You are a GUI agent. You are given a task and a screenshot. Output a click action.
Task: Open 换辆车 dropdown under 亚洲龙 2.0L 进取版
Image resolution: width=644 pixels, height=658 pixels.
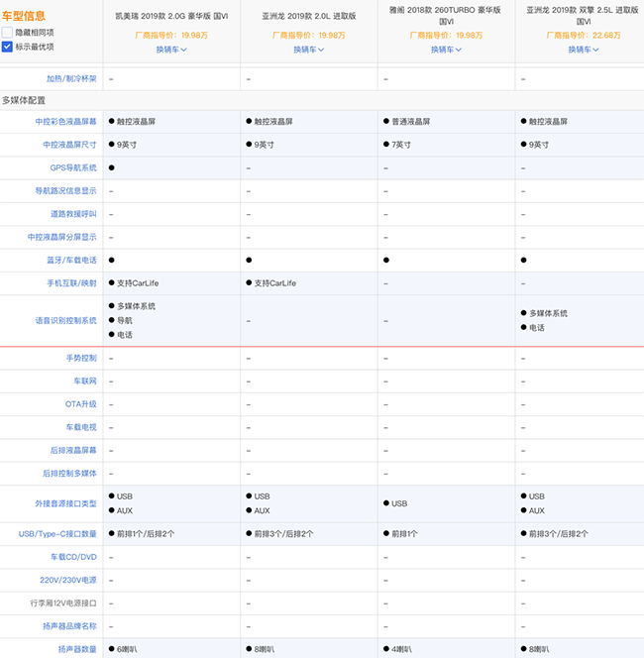pyautogui.click(x=309, y=50)
